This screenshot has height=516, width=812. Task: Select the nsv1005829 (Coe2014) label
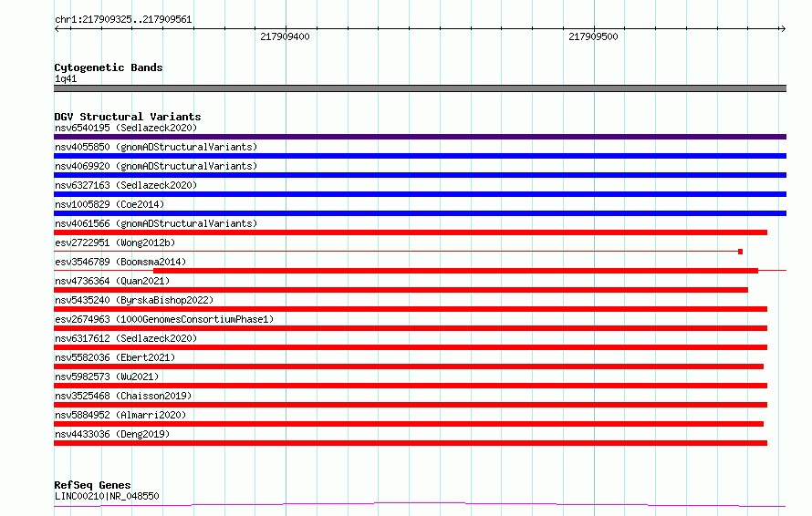pos(109,204)
